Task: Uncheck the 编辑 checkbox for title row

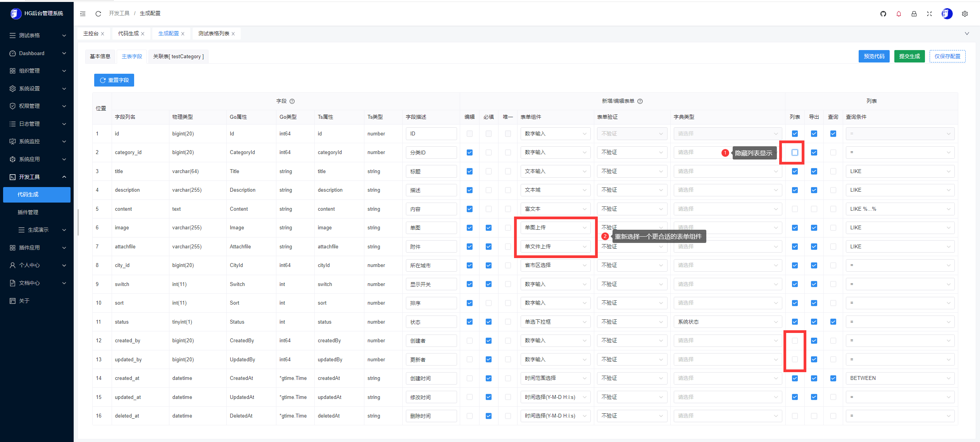Action: coord(469,172)
